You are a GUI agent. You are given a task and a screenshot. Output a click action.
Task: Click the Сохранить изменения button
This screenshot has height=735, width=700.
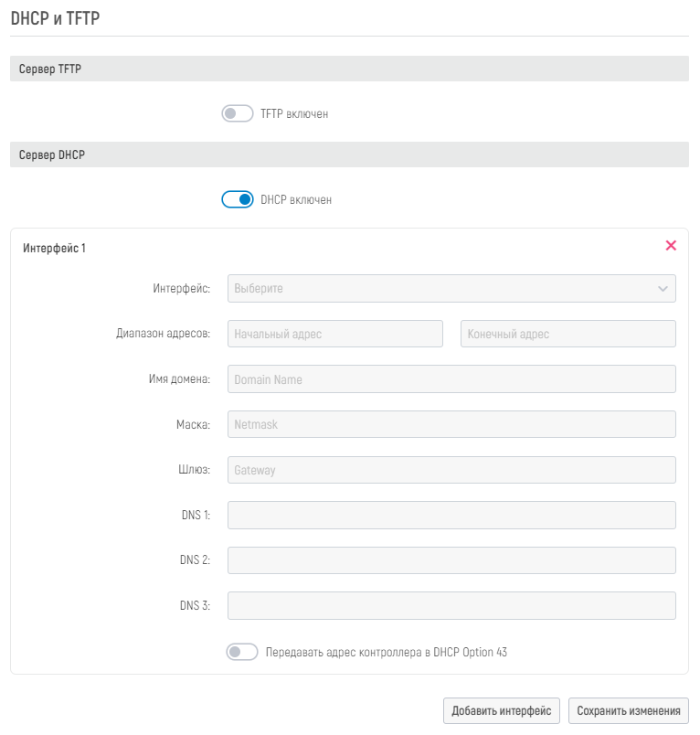tap(629, 710)
